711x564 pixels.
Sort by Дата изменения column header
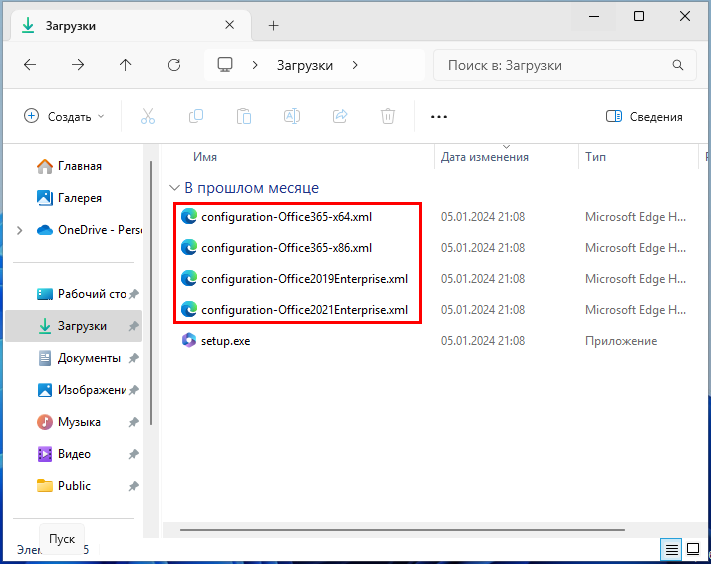coord(506,156)
